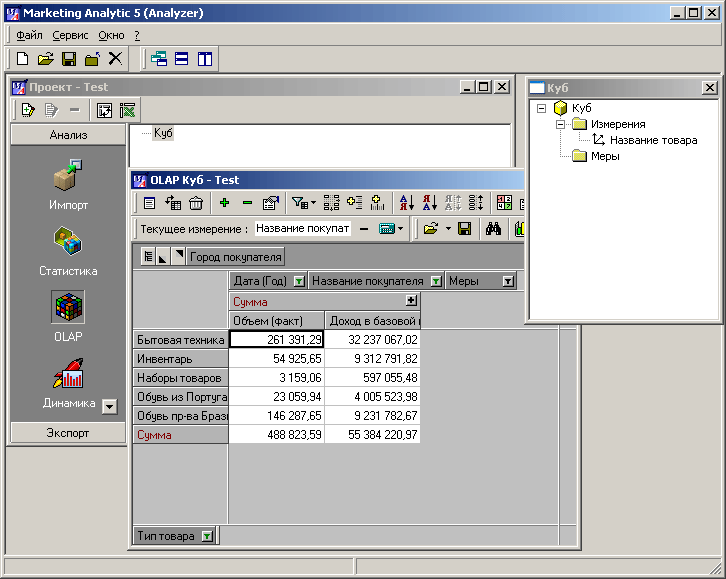Image resolution: width=726 pixels, height=579 pixels.
Task: Open the Окно menu
Action: click(x=111, y=36)
